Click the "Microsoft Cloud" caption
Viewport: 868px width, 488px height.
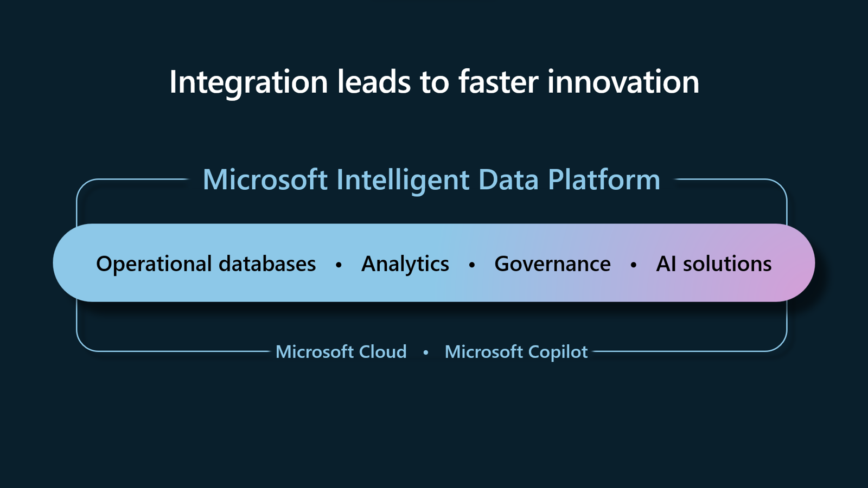pyautogui.click(x=341, y=352)
